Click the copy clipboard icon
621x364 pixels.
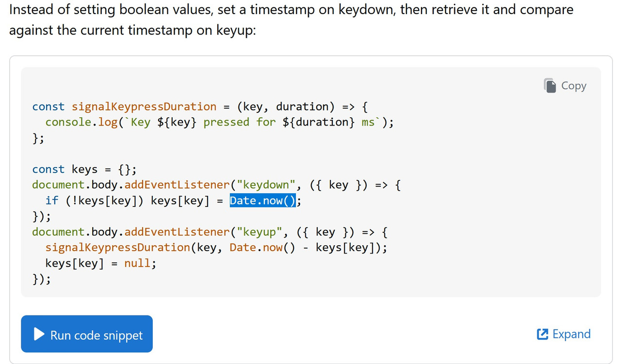pos(550,85)
